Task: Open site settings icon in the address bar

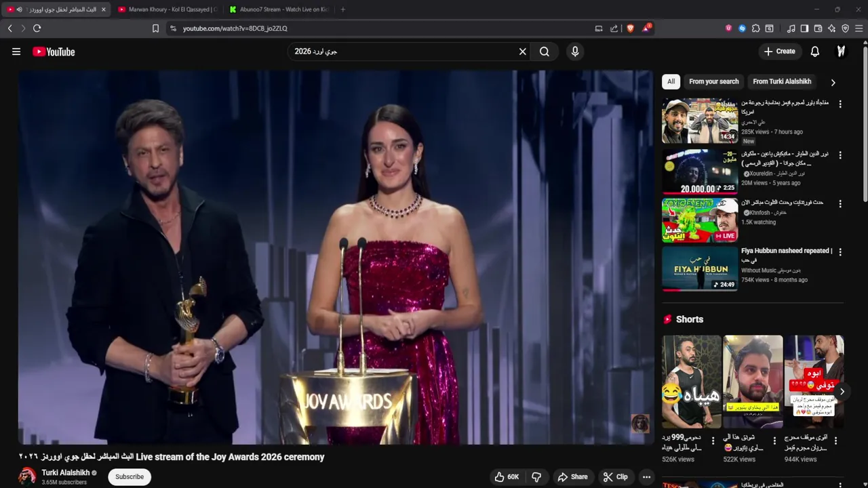Action: pyautogui.click(x=173, y=28)
